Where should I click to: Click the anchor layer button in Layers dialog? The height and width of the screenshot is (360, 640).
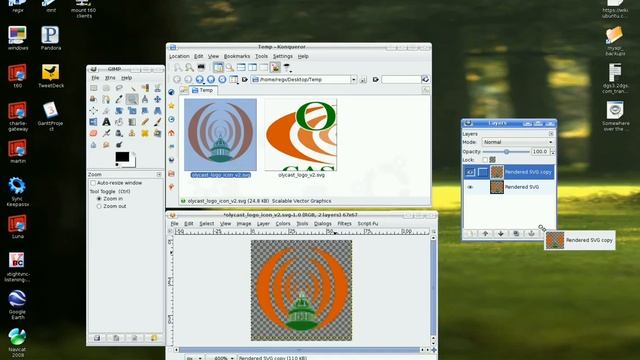pyautogui.click(x=531, y=233)
